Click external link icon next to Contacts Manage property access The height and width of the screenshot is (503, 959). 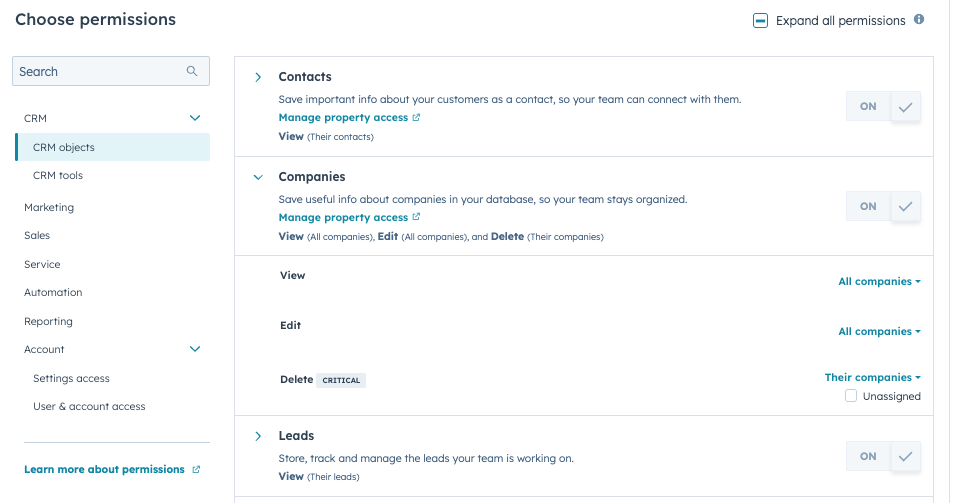tap(416, 117)
